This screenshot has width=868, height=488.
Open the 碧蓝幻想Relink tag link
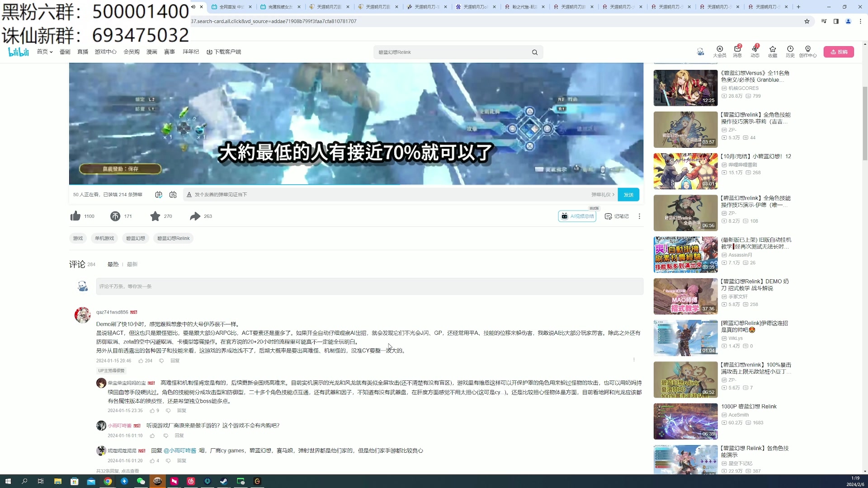(174, 238)
